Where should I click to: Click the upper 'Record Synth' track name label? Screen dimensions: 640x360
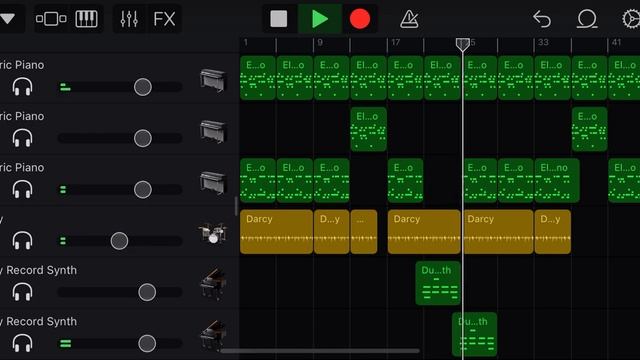click(41, 270)
